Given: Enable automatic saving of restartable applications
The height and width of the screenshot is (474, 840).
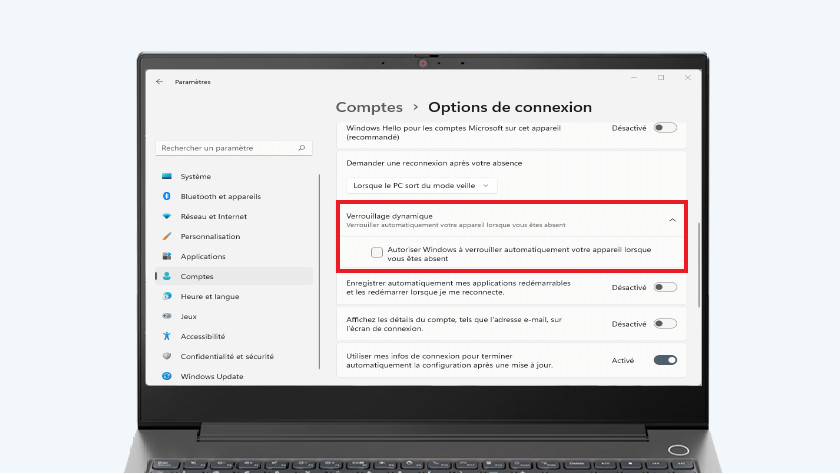Looking at the screenshot, I should (x=665, y=288).
